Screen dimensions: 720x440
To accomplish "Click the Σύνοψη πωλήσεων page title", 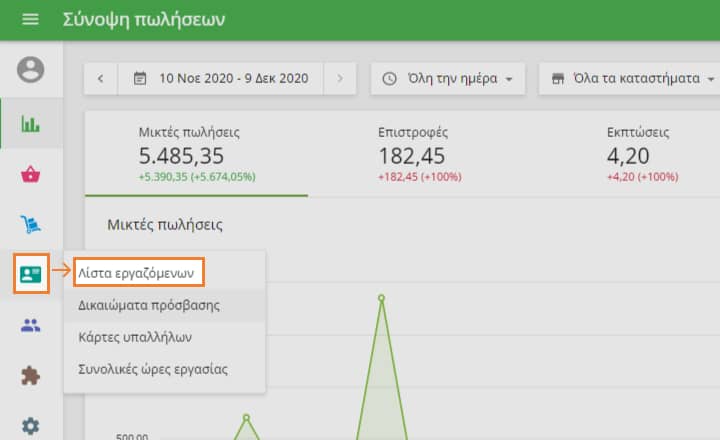I will click(144, 20).
